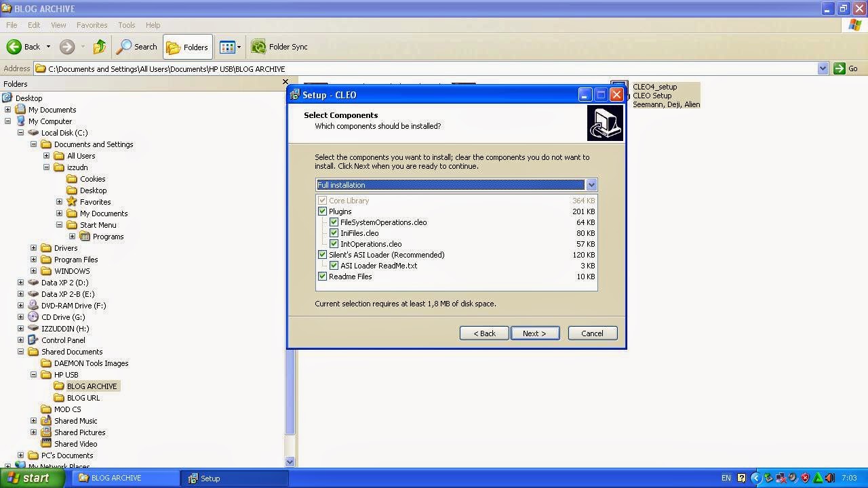Go up one folder level icon
This screenshot has width=868, height=488.
click(x=100, y=47)
